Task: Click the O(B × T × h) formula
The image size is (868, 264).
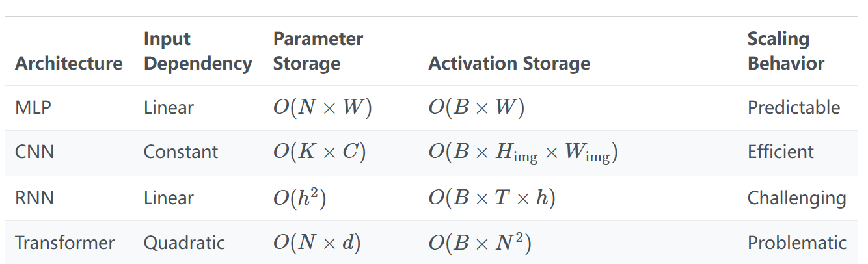Action: pyautogui.click(x=491, y=198)
